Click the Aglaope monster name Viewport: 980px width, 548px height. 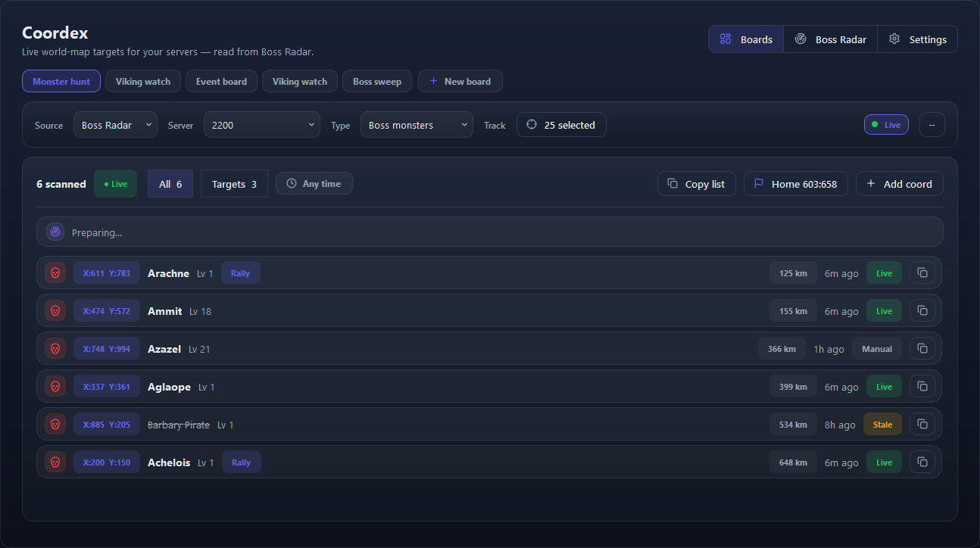coord(169,387)
